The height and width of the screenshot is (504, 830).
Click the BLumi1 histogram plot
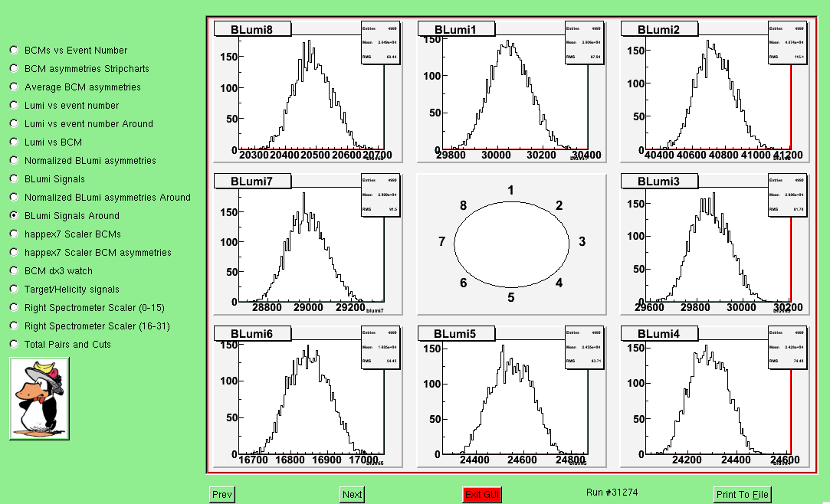511,92
